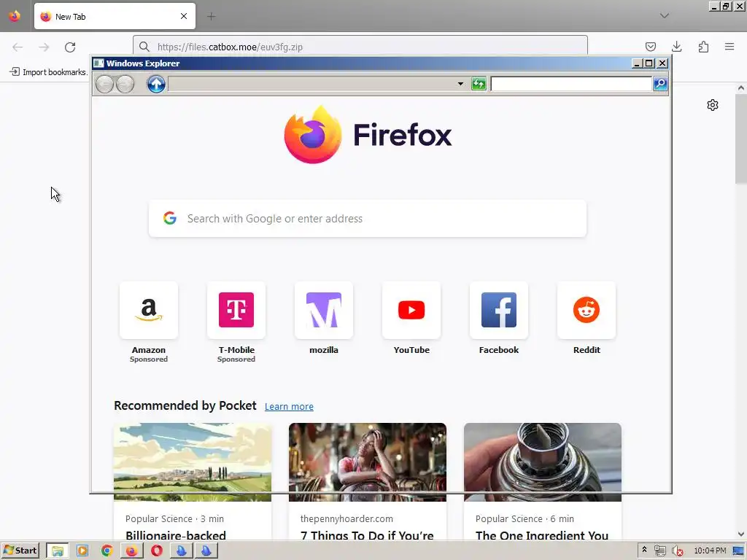Close the New Tab tab
Viewport: 747px width, 560px height.
[x=184, y=16]
